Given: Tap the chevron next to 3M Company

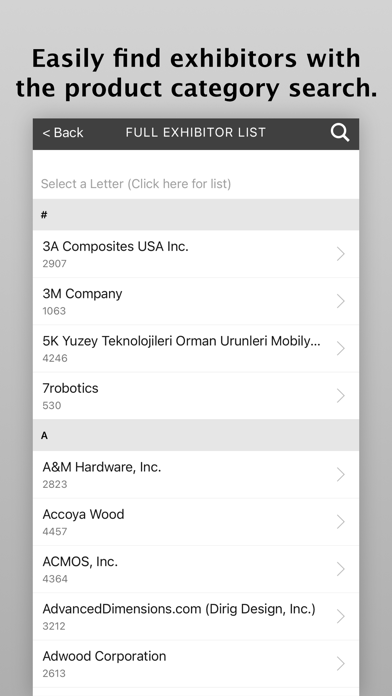Looking at the screenshot, I should point(341,301).
